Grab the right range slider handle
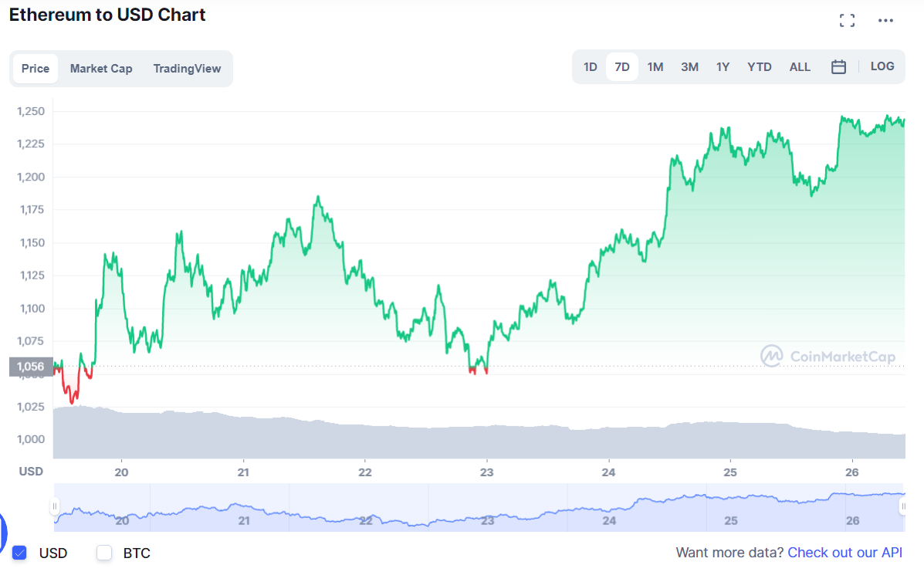The image size is (924, 582). (x=902, y=506)
